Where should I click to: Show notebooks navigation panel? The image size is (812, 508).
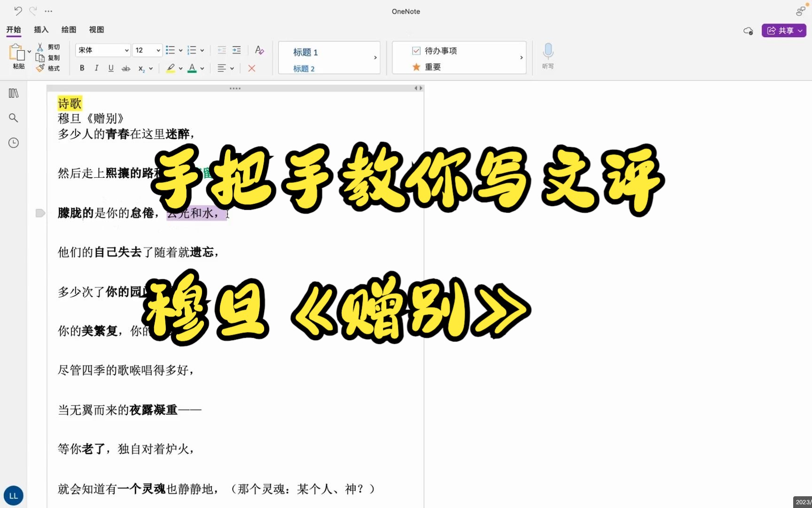pos(14,93)
